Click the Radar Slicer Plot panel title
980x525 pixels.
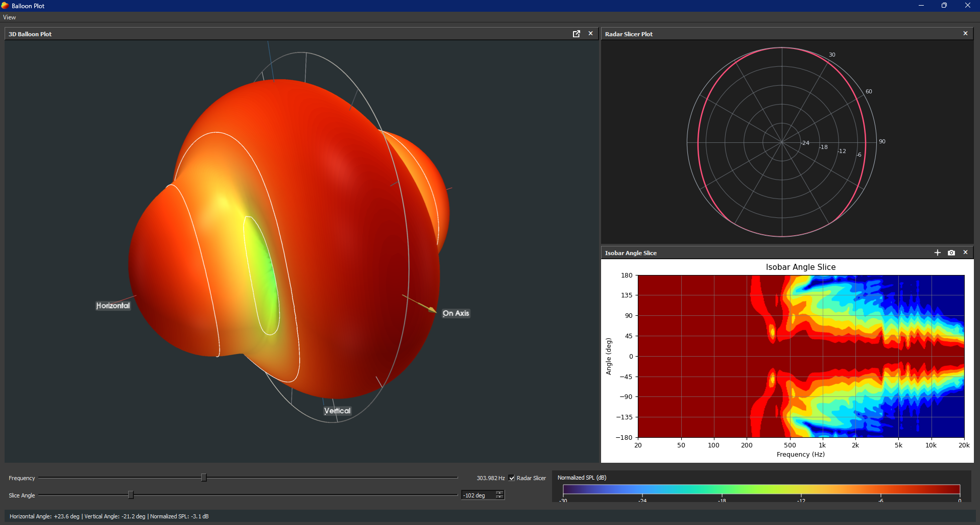tap(629, 34)
